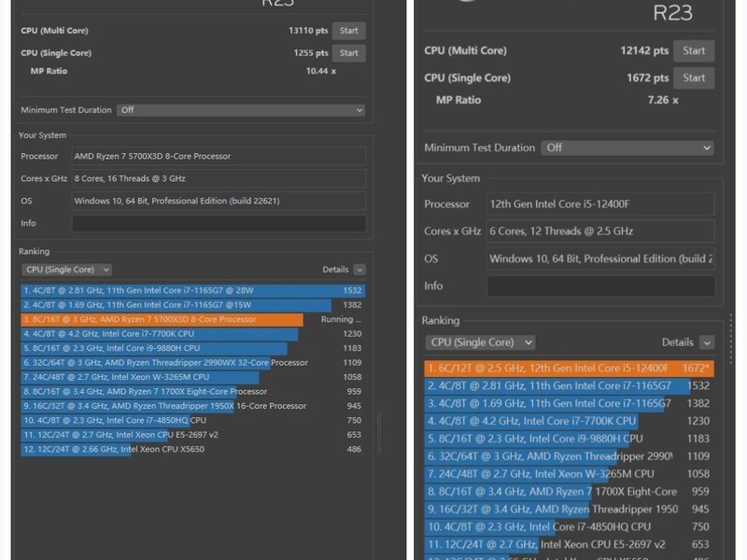Expand Details arrow in left window ranking
Viewport: 747px width, 560px height.
pos(359,270)
